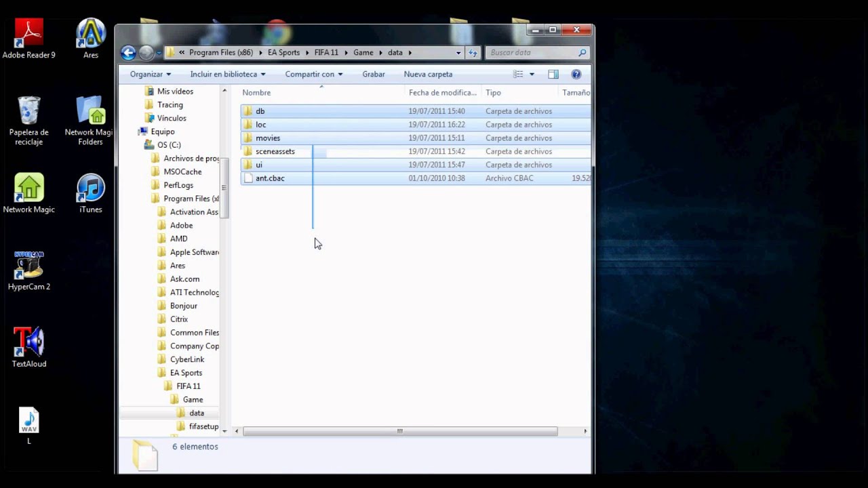868x488 pixels.
Task: Sort by Tamaño column header
Action: click(x=575, y=93)
